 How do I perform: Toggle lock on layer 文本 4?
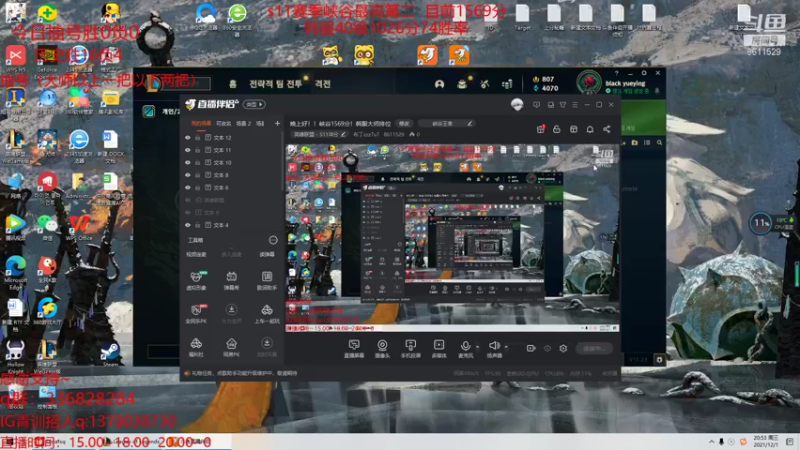tap(197, 225)
